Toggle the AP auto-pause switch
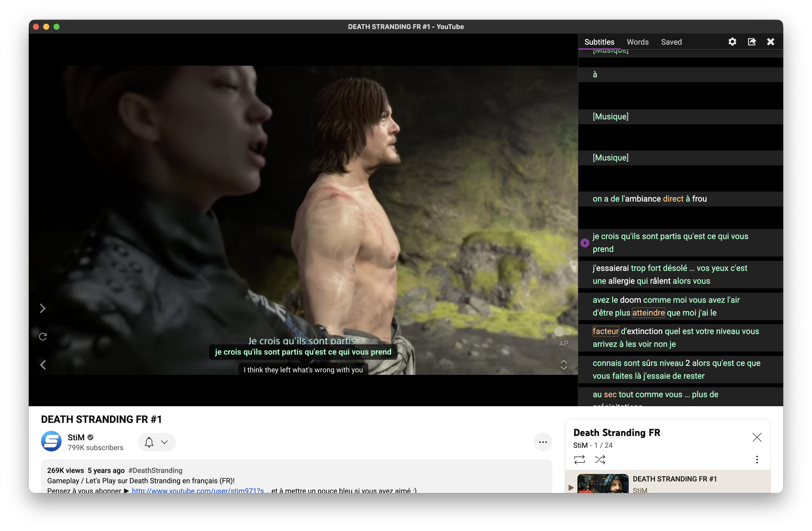Viewport: 812px width, 531px height. (x=563, y=331)
